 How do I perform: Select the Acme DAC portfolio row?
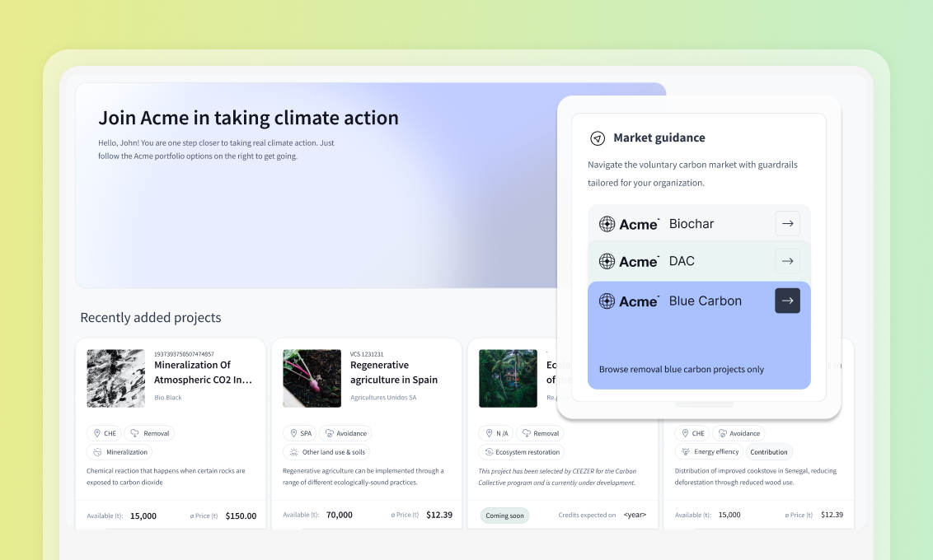[699, 261]
